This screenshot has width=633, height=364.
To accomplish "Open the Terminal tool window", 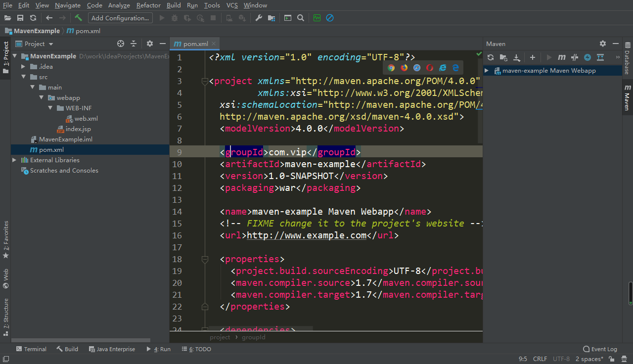I will (x=31, y=349).
